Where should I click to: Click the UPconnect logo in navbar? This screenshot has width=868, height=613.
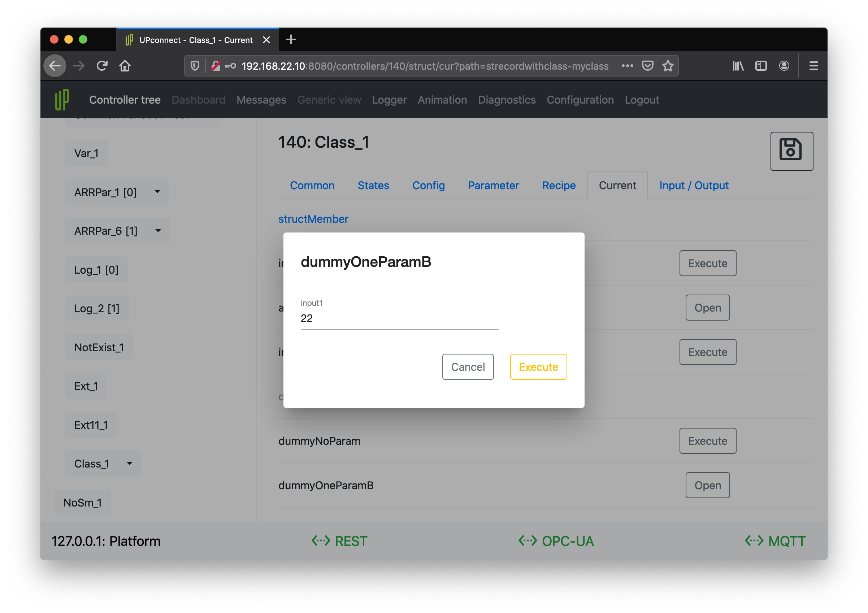(x=62, y=100)
